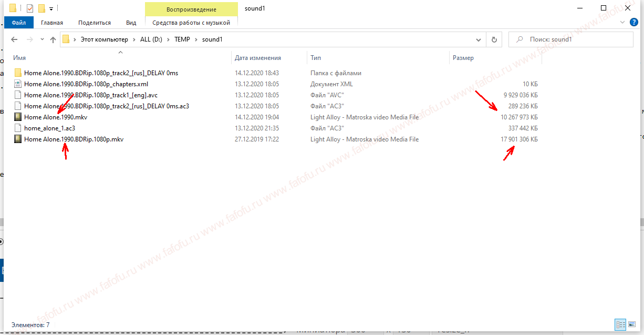The image size is (644, 335).
Task: Click date 14.12.2020 19:04
Action: coord(257,117)
